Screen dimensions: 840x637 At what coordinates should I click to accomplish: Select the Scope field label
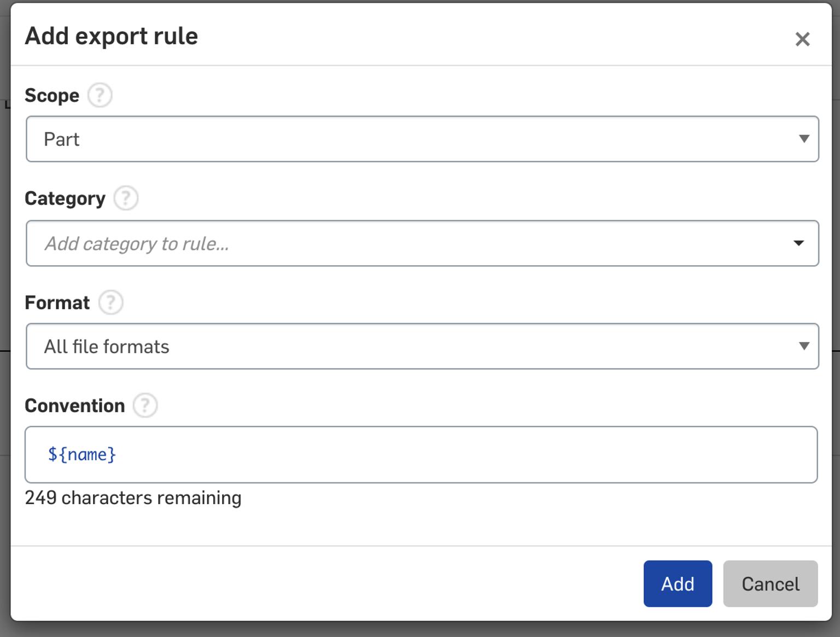point(51,95)
